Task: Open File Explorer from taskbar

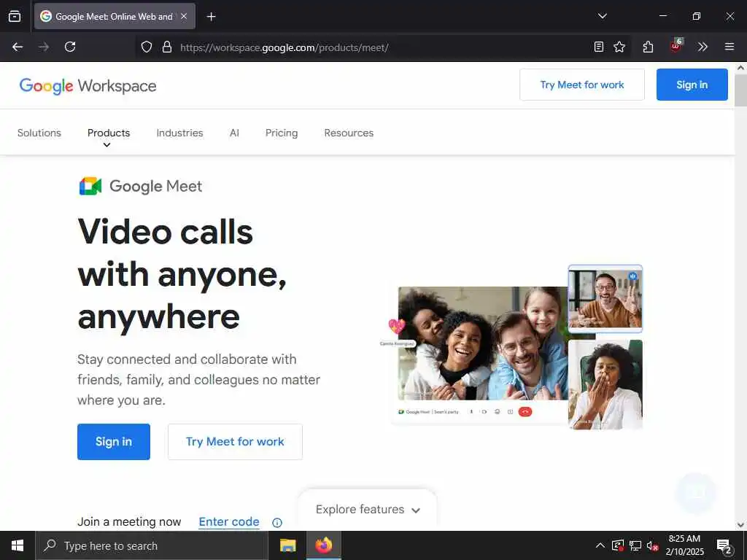Action: pyautogui.click(x=287, y=545)
